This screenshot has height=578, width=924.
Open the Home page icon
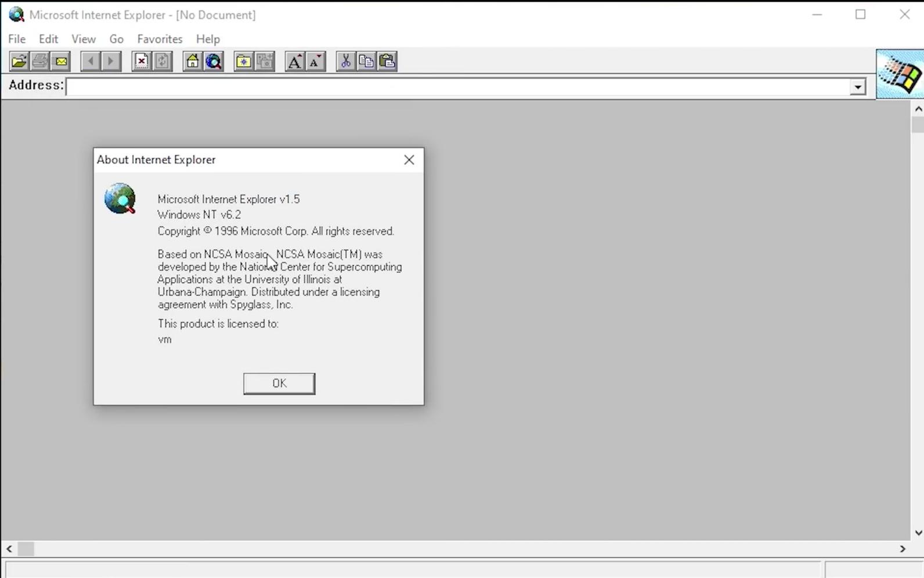pos(192,61)
